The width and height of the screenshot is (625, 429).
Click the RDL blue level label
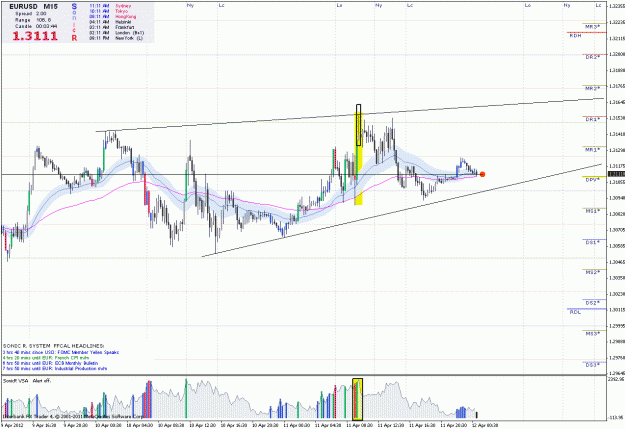(x=575, y=312)
